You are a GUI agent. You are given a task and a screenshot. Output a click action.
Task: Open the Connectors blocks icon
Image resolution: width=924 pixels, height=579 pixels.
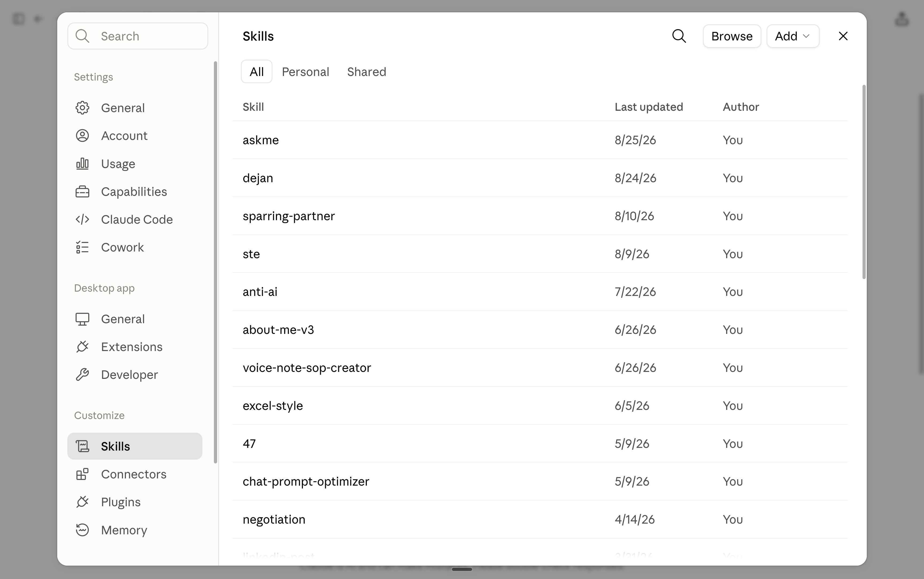point(82,474)
